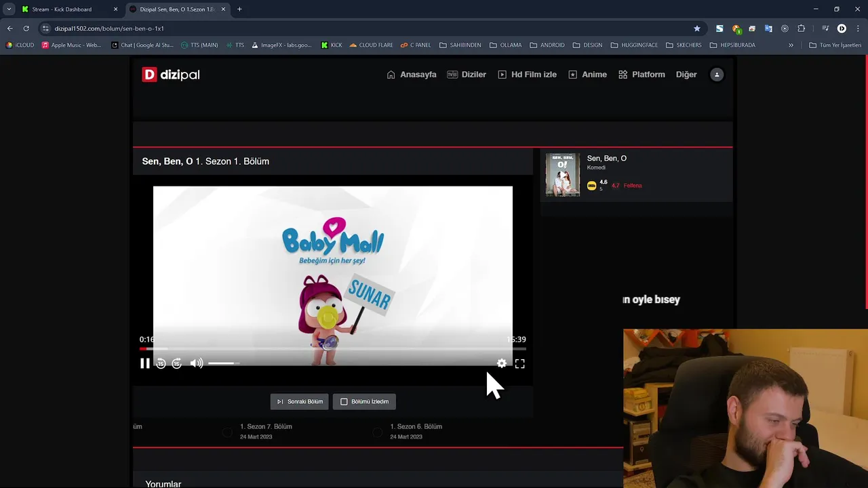This screenshot has height=488, width=868.
Task: Click the Komedi genre label
Action: click(596, 168)
